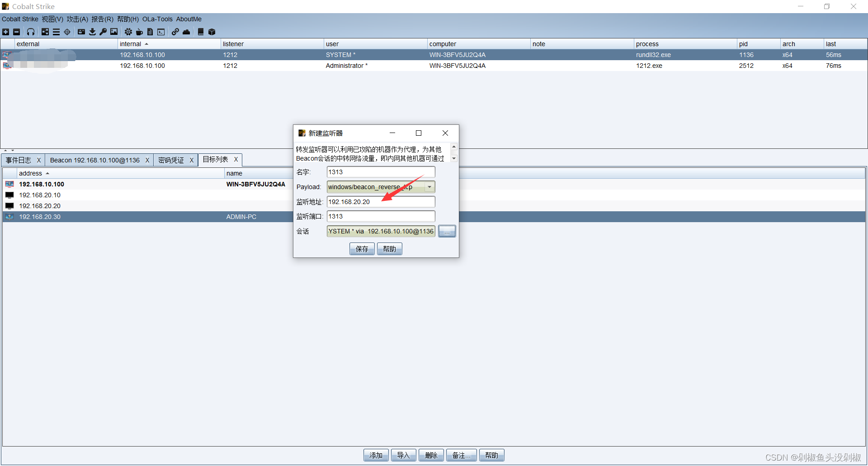868x466 pixels.
Task: Open the 视图(V) menu
Action: (52, 19)
